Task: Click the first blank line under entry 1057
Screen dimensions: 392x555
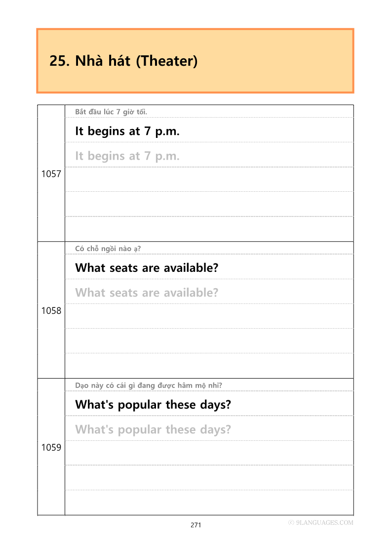Action: click(209, 179)
